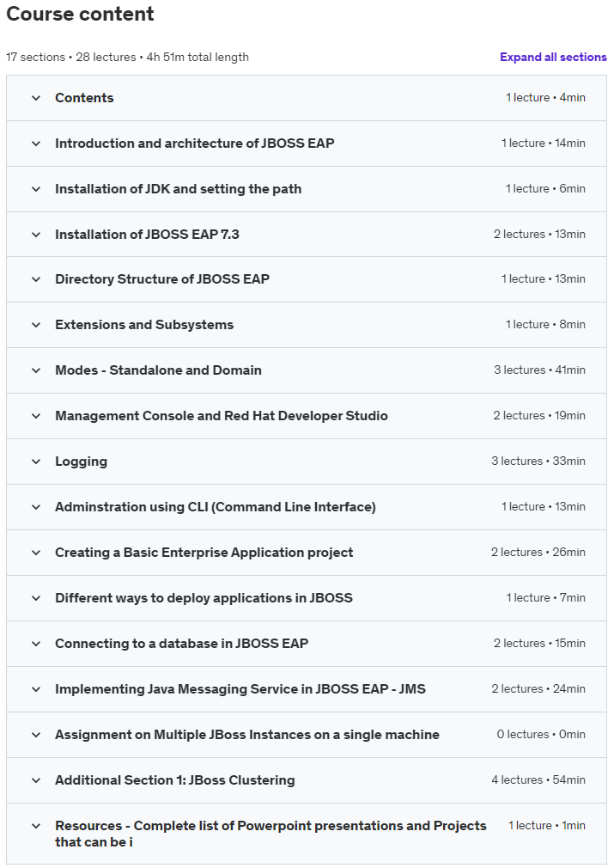Expand chevron for Installation of JBOSS EAP 7.3
Screen dimensions: 614x868
(x=36, y=235)
